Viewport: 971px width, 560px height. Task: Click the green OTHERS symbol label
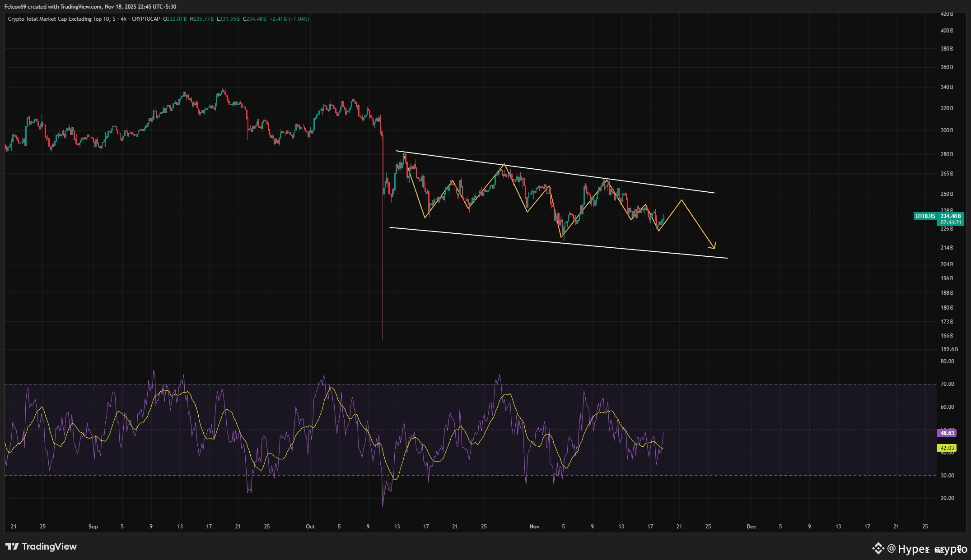pos(925,216)
